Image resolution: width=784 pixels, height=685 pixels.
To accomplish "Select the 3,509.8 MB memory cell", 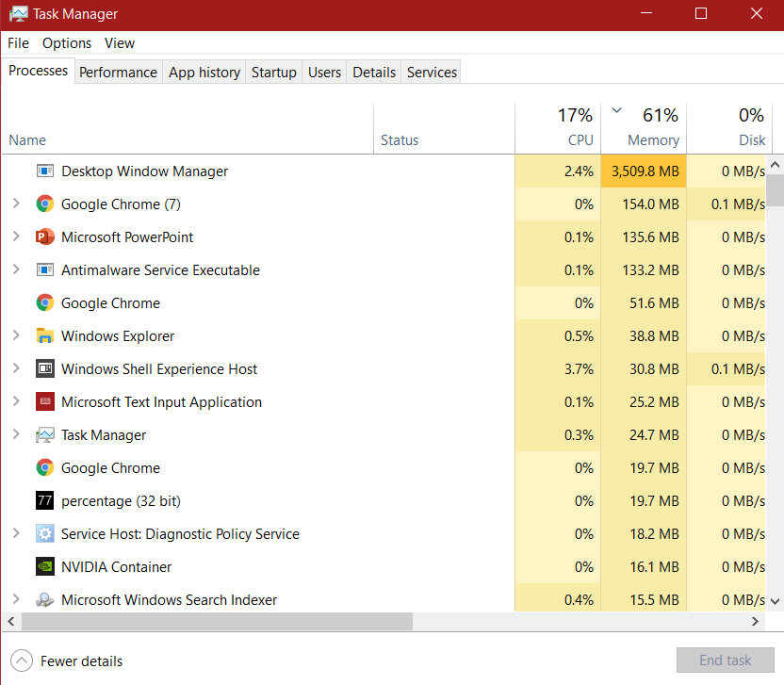I will pos(644,171).
